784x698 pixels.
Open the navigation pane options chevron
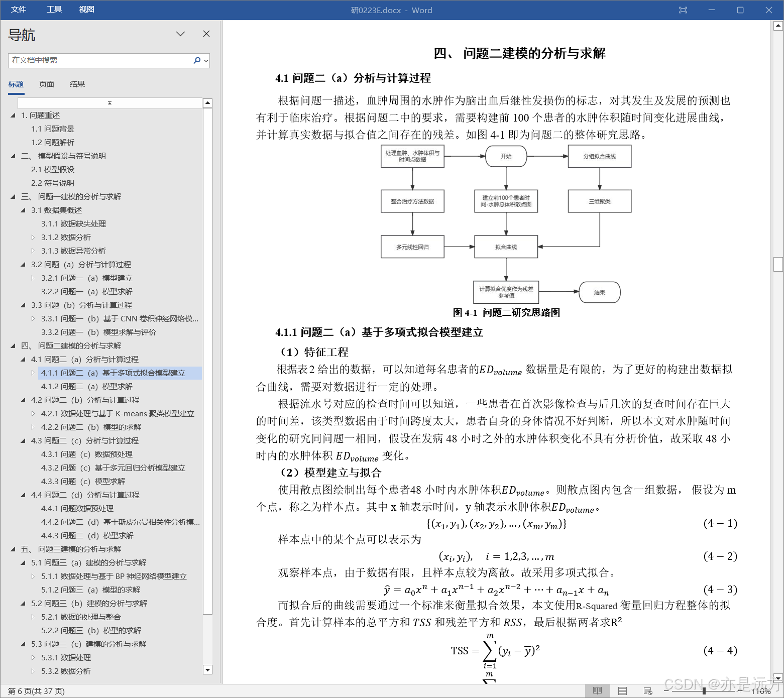click(x=181, y=34)
